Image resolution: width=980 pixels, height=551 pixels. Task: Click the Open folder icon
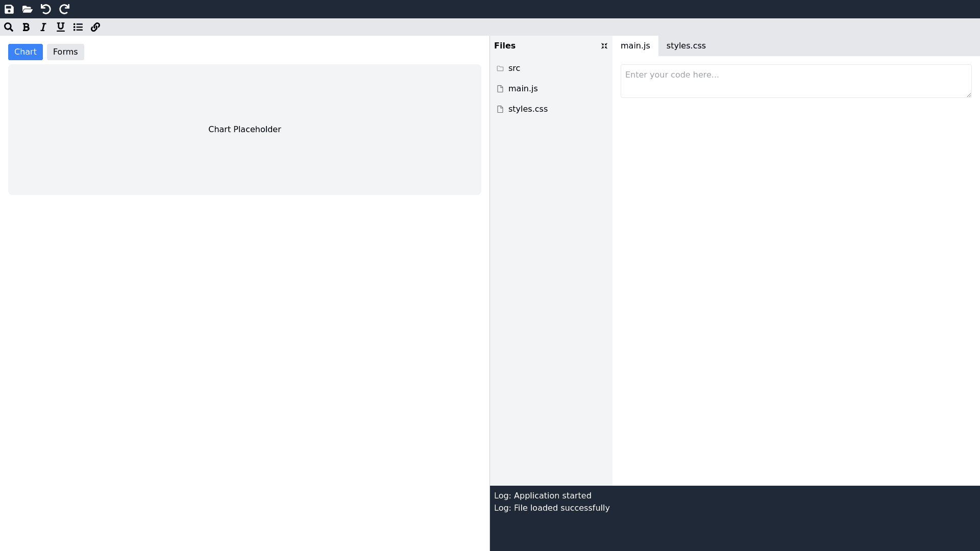[x=28, y=9]
